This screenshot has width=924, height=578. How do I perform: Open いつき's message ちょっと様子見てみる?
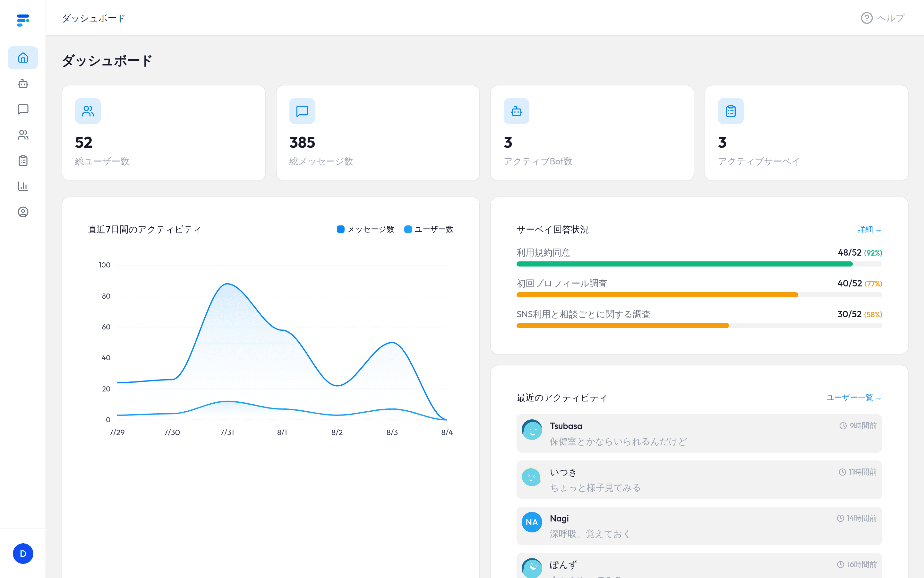tap(595, 488)
